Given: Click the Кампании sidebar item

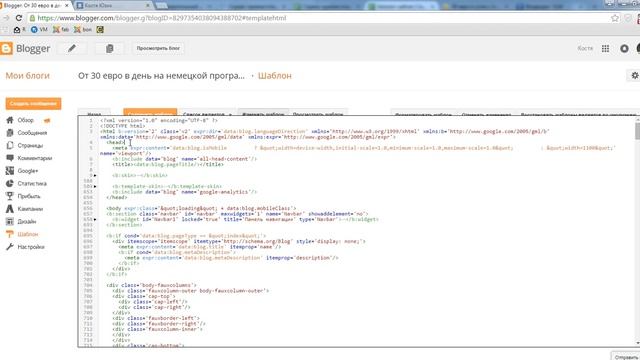Looking at the screenshot, I should 30,209.
